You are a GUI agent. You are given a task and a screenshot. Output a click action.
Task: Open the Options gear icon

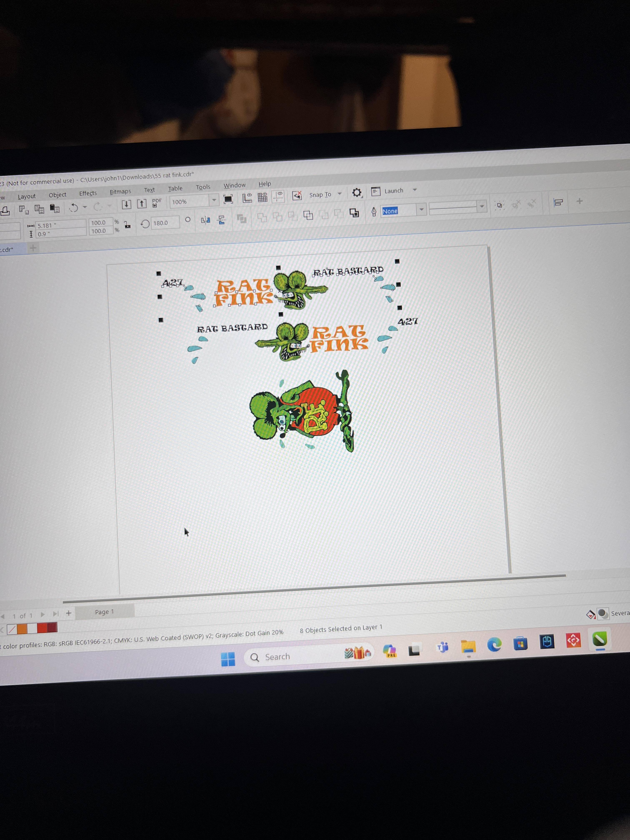[x=356, y=193]
